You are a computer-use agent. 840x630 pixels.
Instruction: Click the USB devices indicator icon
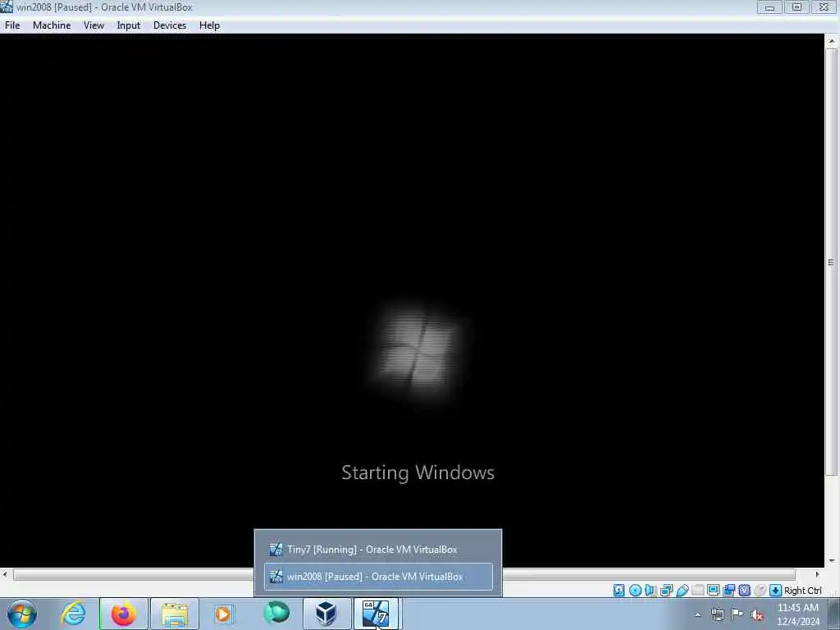tap(682, 591)
